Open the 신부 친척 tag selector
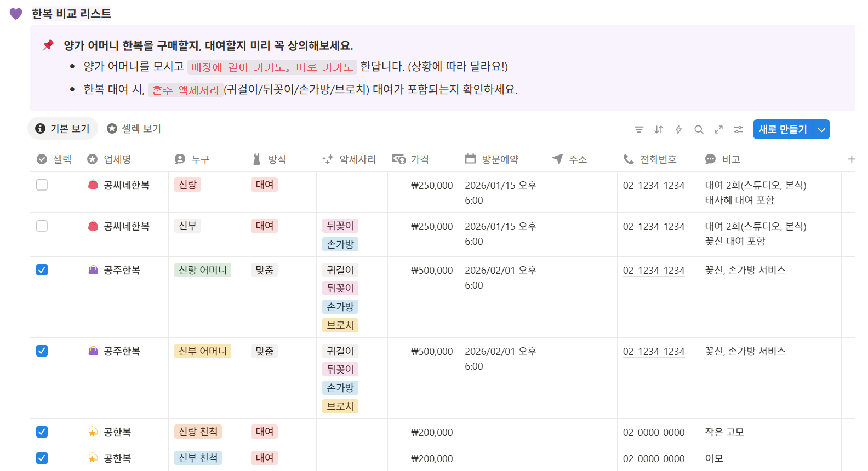This screenshot has height=471, width=868. click(x=198, y=458)
